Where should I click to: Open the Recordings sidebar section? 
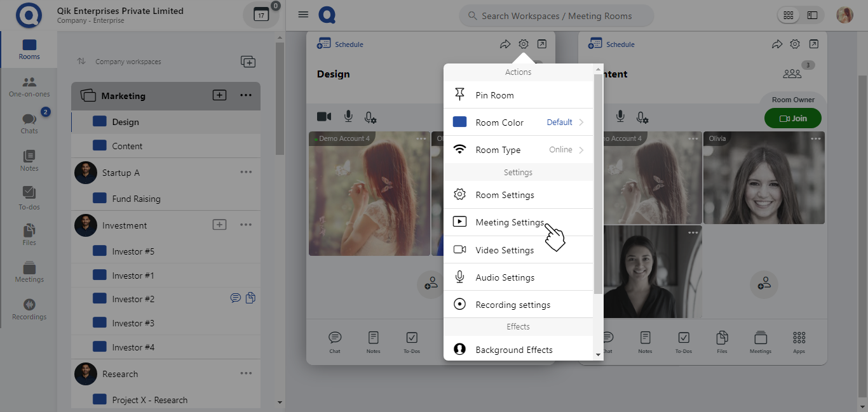(29, 309)
